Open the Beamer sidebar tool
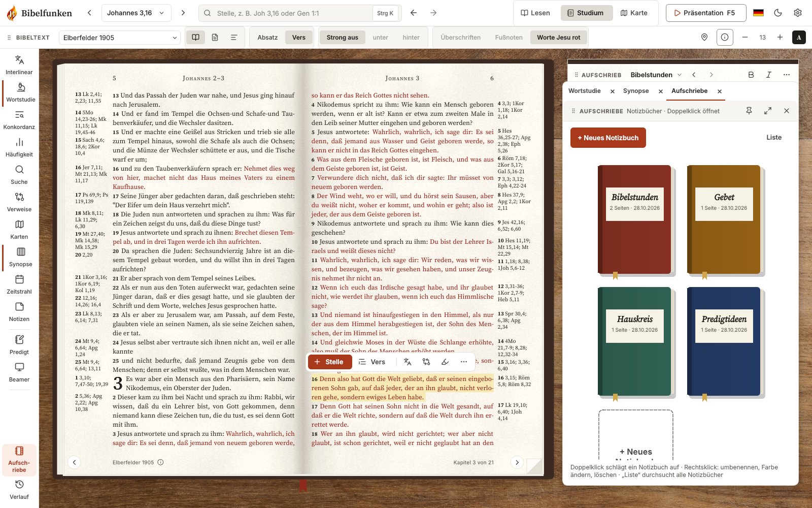Image resolution: width=812 pixels, height=508 pixels. click(19, 372)
